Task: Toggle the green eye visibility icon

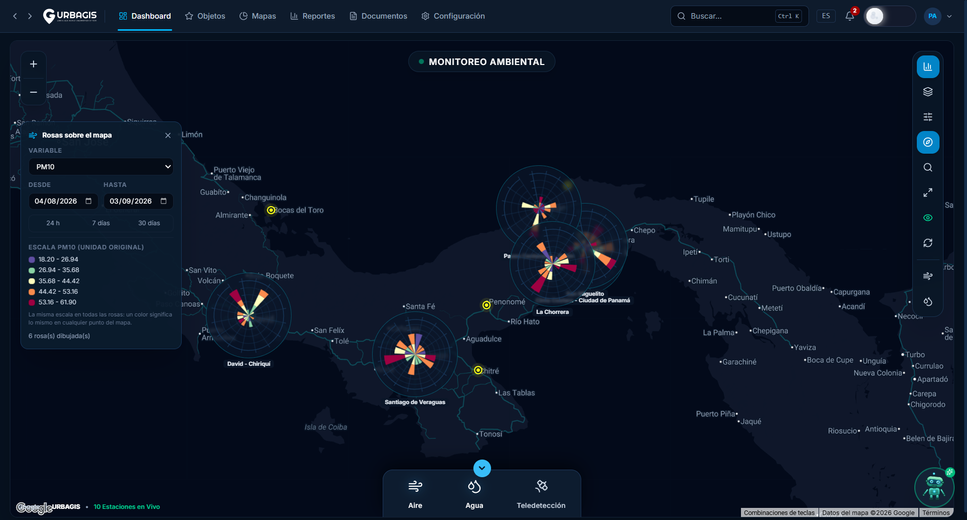Action: point(928,218)
